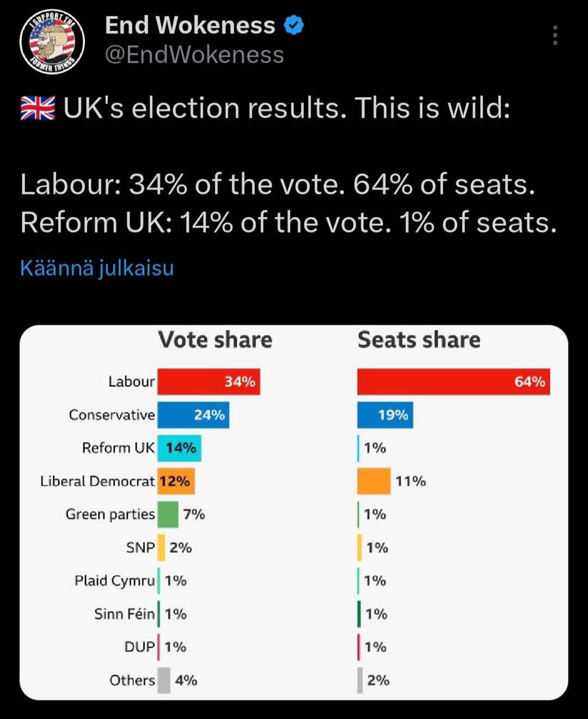Click the blue verified badge
The width and height of the screenshot is (588, 719).
coord(294,26)
